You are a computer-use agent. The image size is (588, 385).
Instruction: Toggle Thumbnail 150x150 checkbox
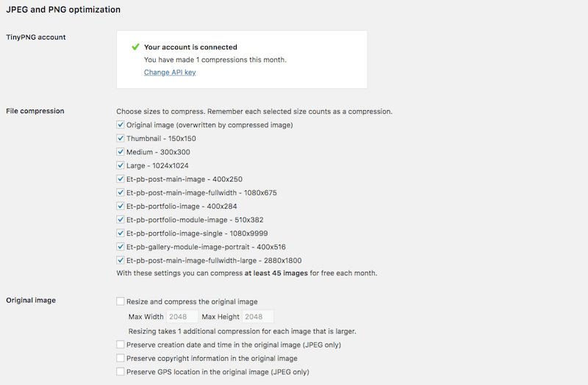point(121,138)
